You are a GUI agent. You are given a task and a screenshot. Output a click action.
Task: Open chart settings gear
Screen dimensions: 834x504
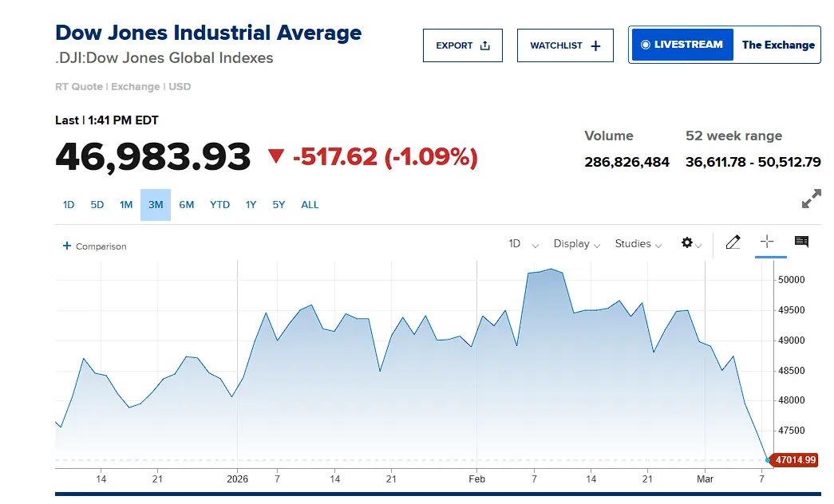[x=687, y=242]
